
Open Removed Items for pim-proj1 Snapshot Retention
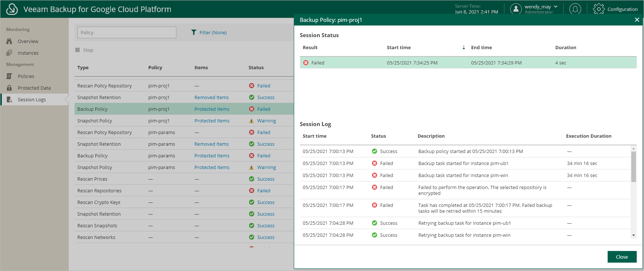tap(212, 97)
